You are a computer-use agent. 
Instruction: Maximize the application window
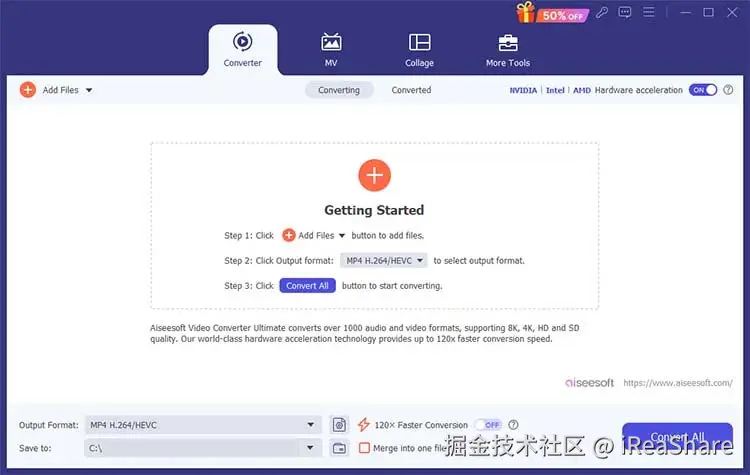click(708, 12)
